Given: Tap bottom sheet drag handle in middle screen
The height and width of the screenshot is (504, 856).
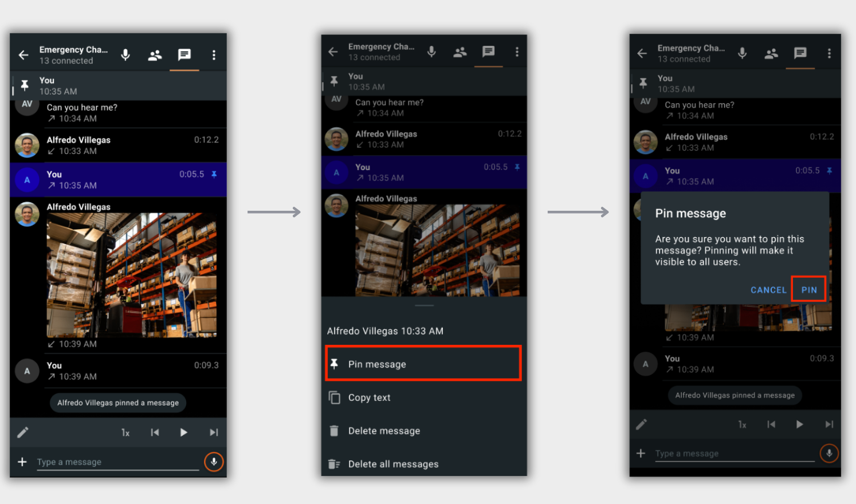Looking at the screenshot, I should 424,305.
